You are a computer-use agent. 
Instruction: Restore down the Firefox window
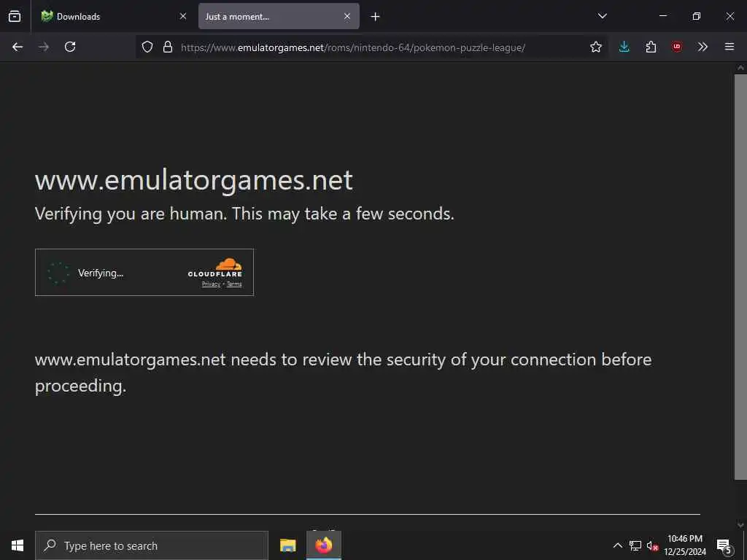[x=697, y=16]
